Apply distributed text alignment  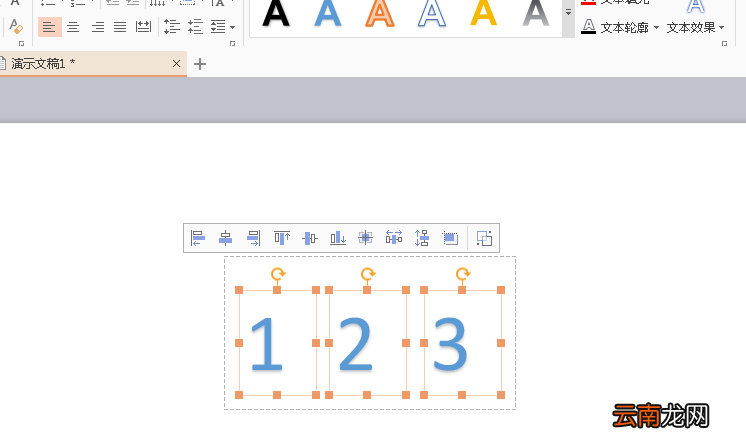point(143,27)
